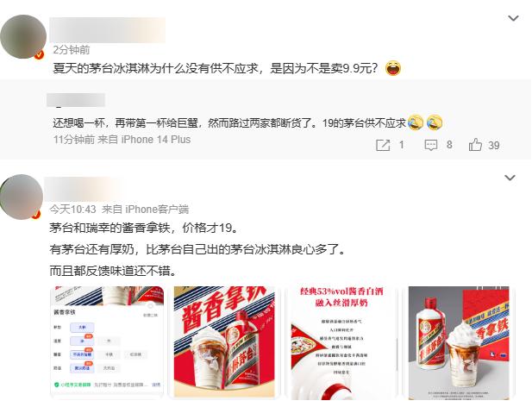Open the Moutai bottle and latte photo
The height and width of the screenshot is (407, 532).
pyautogui.click(x=459, y=342)
